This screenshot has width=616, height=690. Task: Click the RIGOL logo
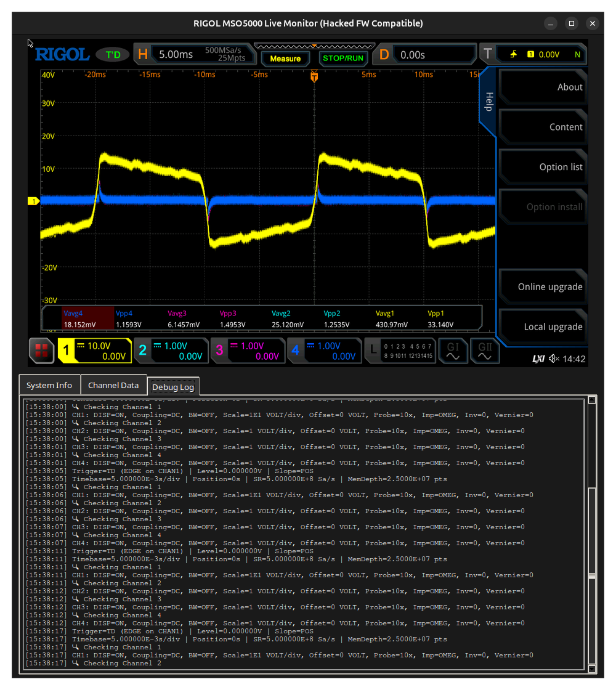(x=62, y=55)
